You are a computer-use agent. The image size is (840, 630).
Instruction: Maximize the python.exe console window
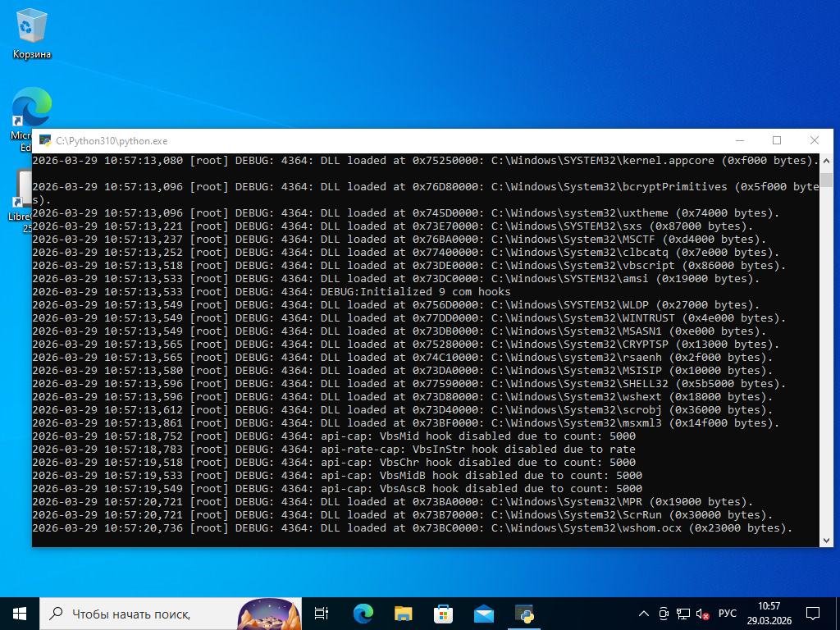(777, 140)
